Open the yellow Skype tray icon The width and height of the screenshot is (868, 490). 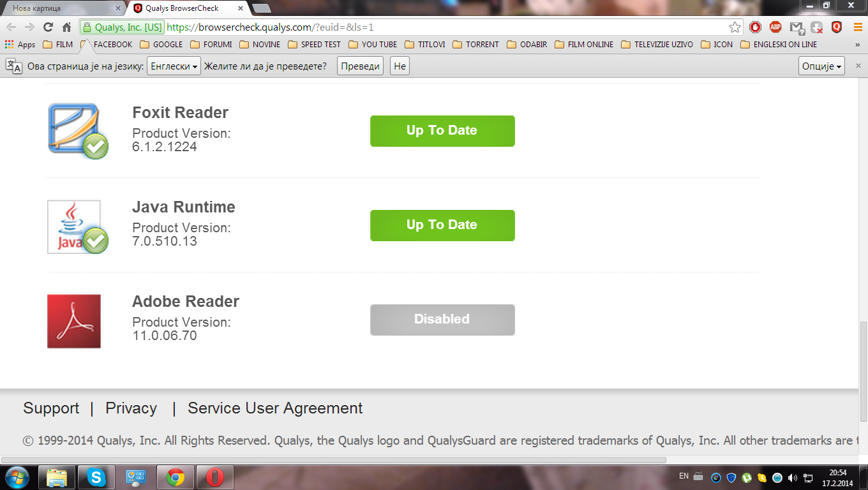coord(762,477)
